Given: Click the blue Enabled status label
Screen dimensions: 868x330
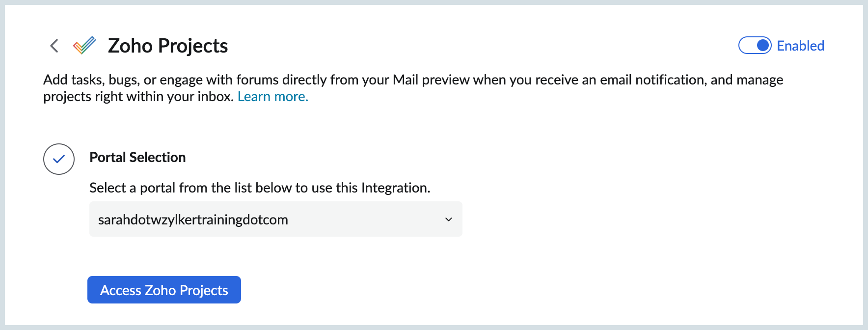Looking at the screenshot, I should point(800,46).
